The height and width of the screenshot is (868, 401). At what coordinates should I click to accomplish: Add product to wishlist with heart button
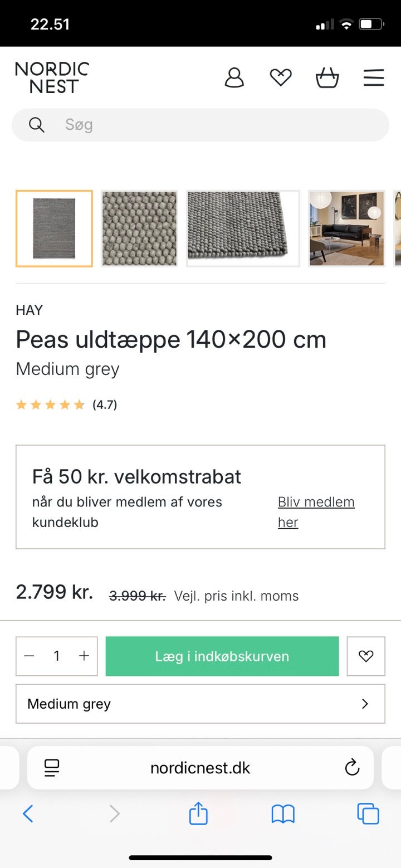pyautogui.click(x=366, y=656)
